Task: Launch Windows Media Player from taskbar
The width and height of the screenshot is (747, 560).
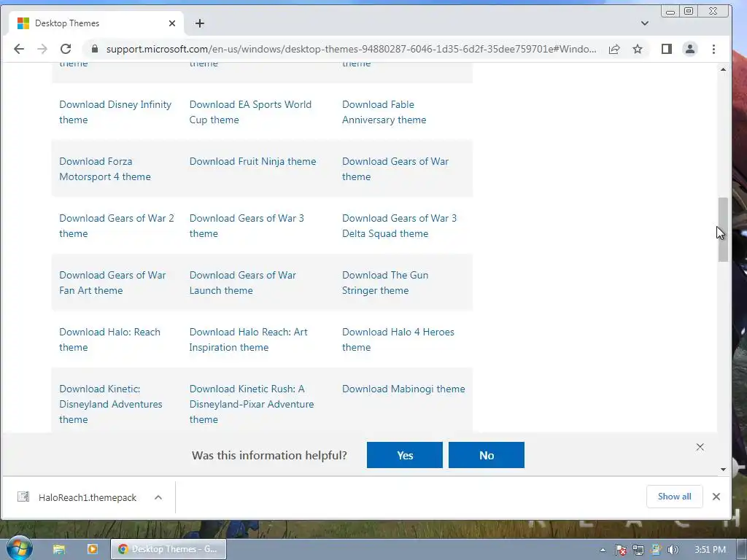Action: pyautogui.click(x=93, y=549)
